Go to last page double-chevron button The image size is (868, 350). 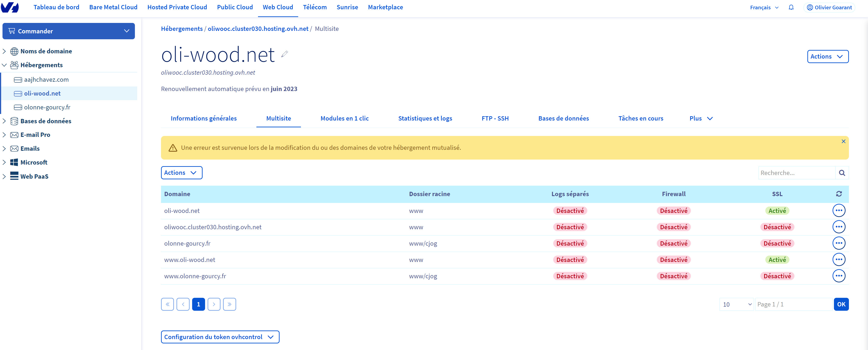coord(229,304)
